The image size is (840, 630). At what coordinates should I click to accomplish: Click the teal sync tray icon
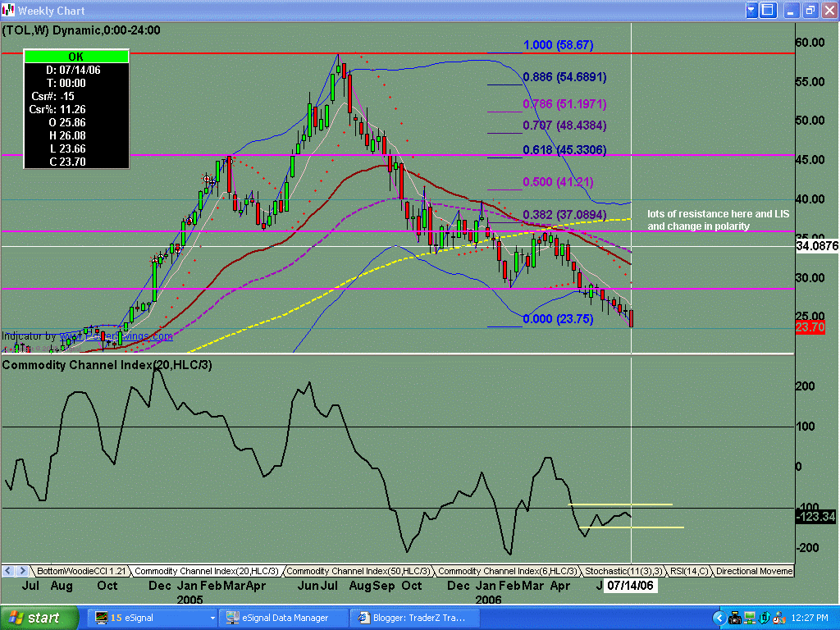(765, 619)
